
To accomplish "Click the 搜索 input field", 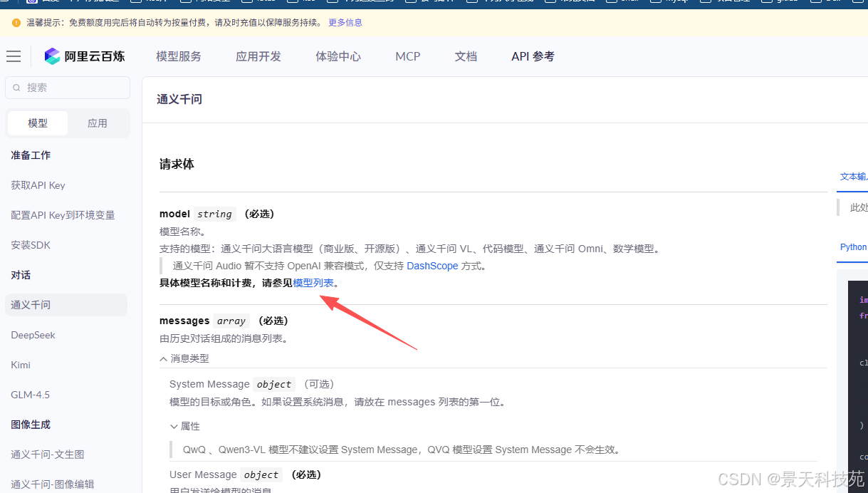I will 68,88.
